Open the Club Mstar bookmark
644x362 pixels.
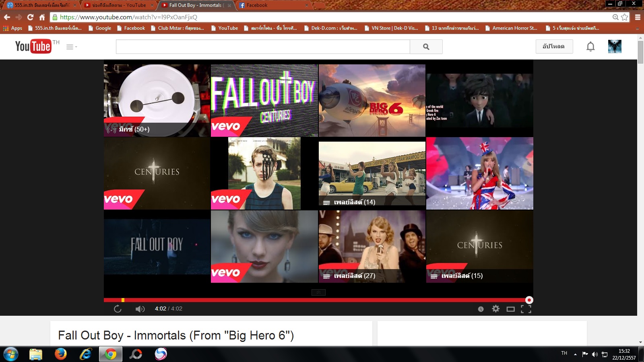pos(178,28)
